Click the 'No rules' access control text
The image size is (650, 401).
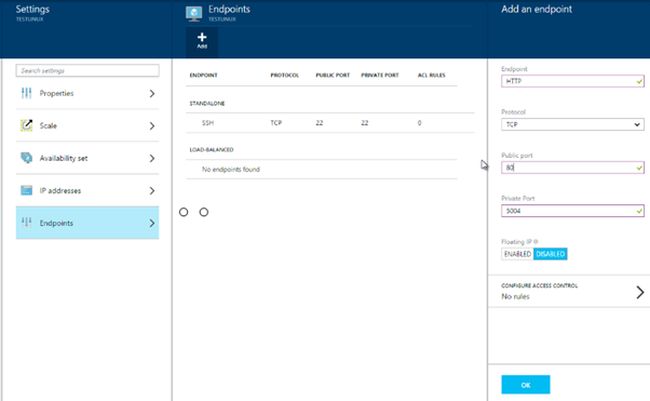tap(515, 296)
